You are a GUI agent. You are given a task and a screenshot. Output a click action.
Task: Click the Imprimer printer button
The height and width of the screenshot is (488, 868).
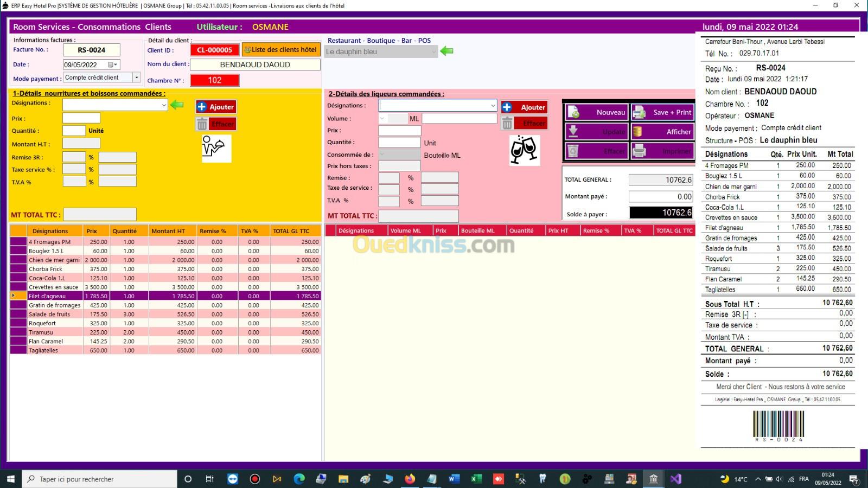(662, 151)
